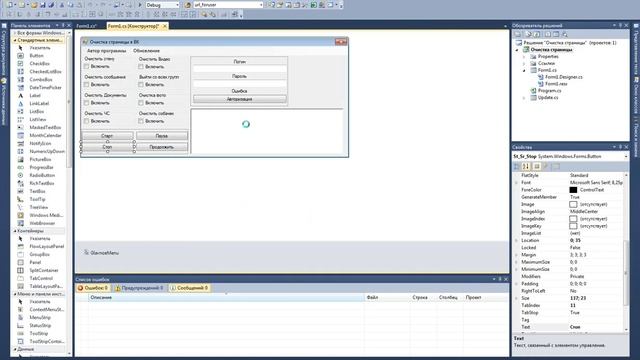Enable Включить under Очистить сообщения

86,84
